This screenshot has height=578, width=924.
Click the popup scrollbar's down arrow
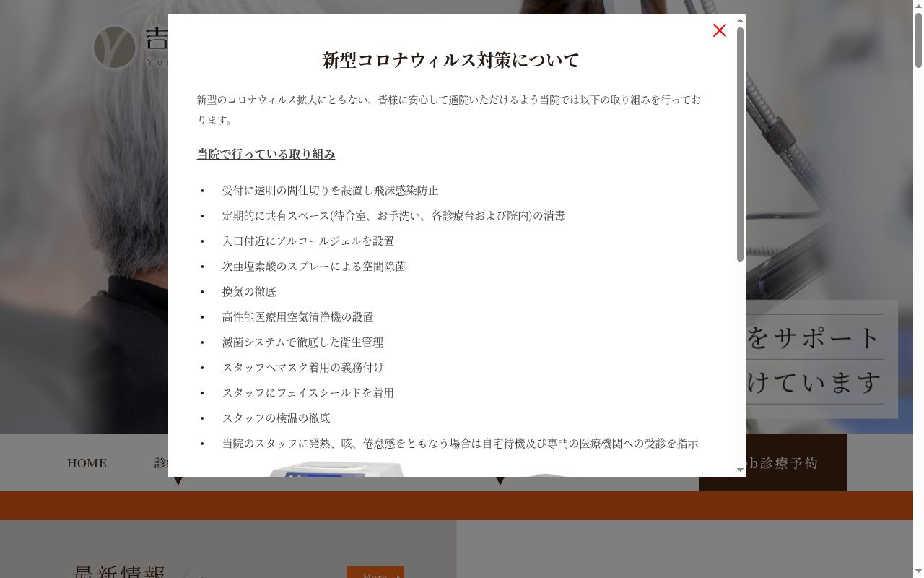pos(740,470)
